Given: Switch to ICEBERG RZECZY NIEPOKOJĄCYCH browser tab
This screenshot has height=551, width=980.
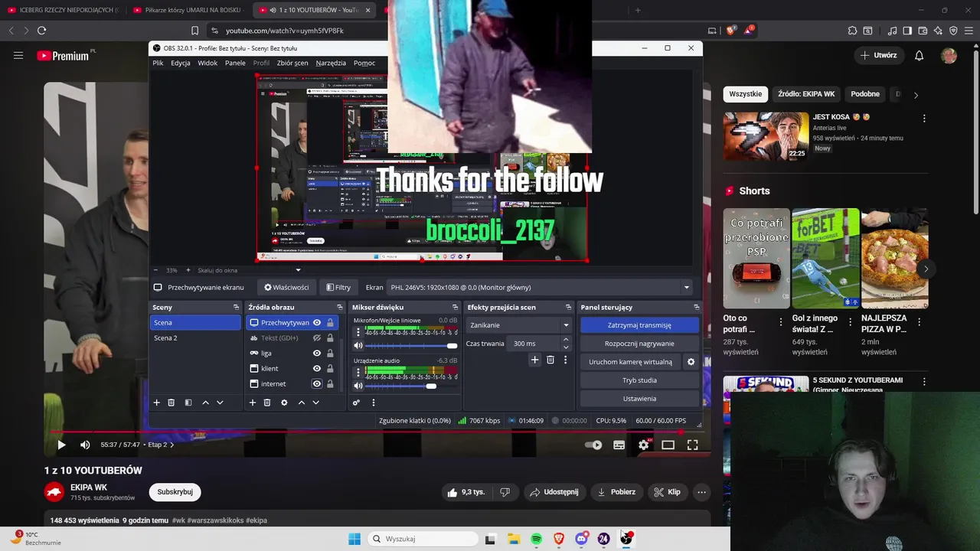Looking at the screenshot, I should click(x=63, y=10).
